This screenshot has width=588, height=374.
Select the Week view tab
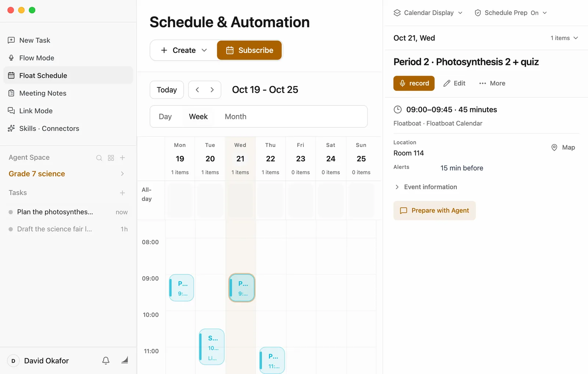coord(198,116)
